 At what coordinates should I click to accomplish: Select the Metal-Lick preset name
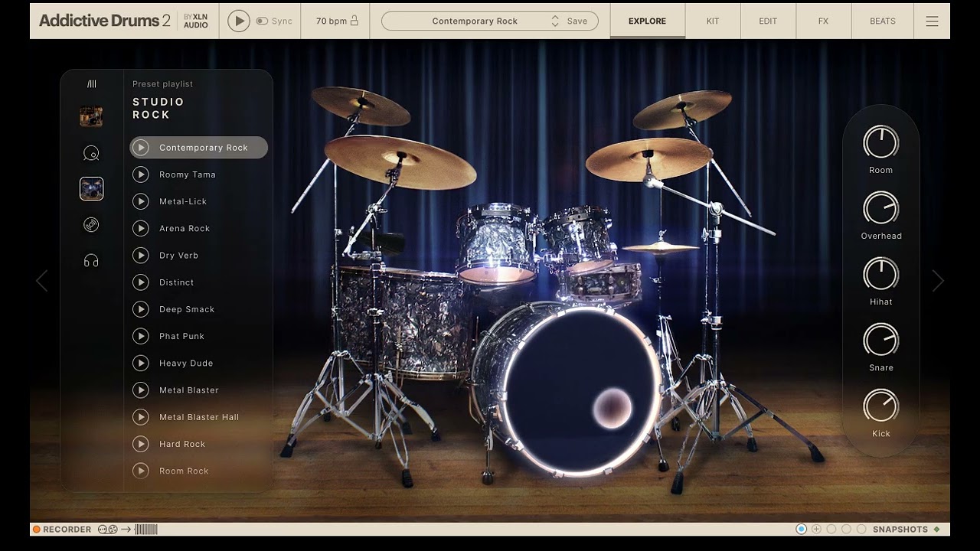coord(183,201)
